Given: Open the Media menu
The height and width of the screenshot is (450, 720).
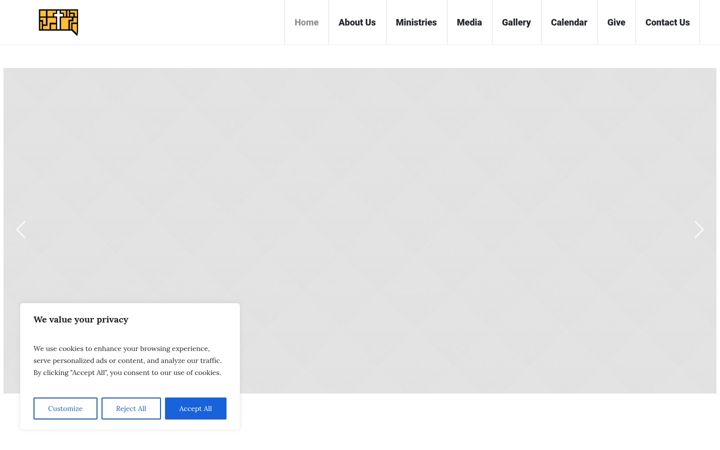Looking at the screenshot, I should pyautogui.click(x=469, y=22).
